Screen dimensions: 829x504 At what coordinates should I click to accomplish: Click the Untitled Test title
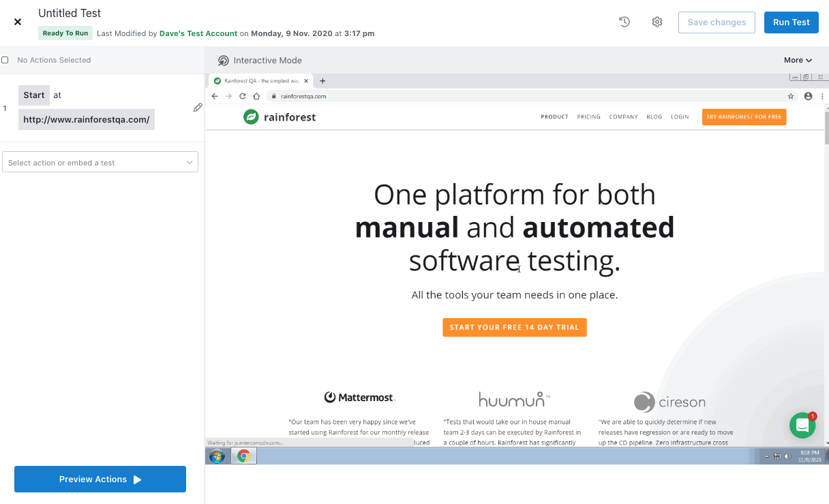(70, 13)
